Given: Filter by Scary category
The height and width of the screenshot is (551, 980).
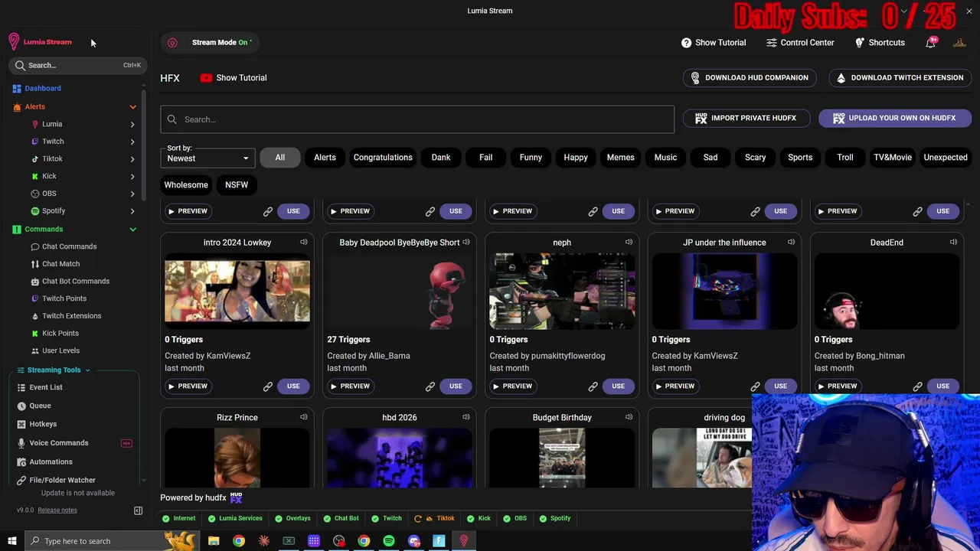Looking at the screenshot, I should pyautogui.click(x=755, y=158).
